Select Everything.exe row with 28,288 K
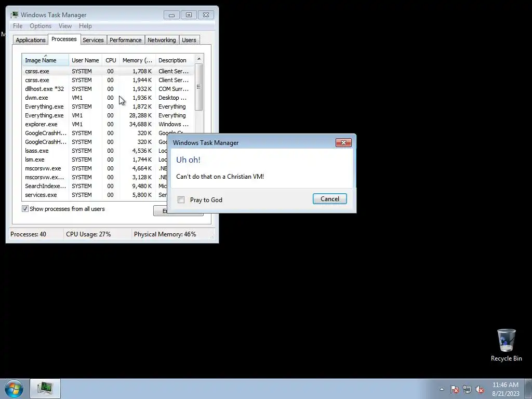 point(108,115)
